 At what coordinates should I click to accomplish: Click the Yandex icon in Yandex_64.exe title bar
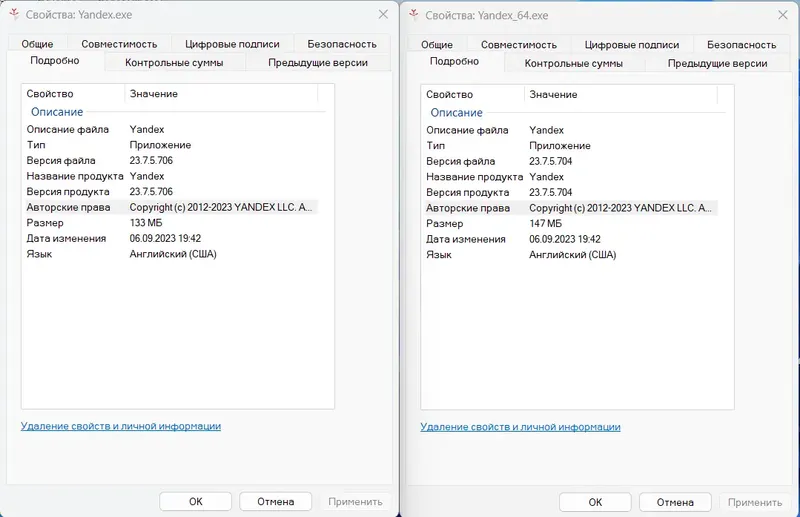[x=413, y=15]
